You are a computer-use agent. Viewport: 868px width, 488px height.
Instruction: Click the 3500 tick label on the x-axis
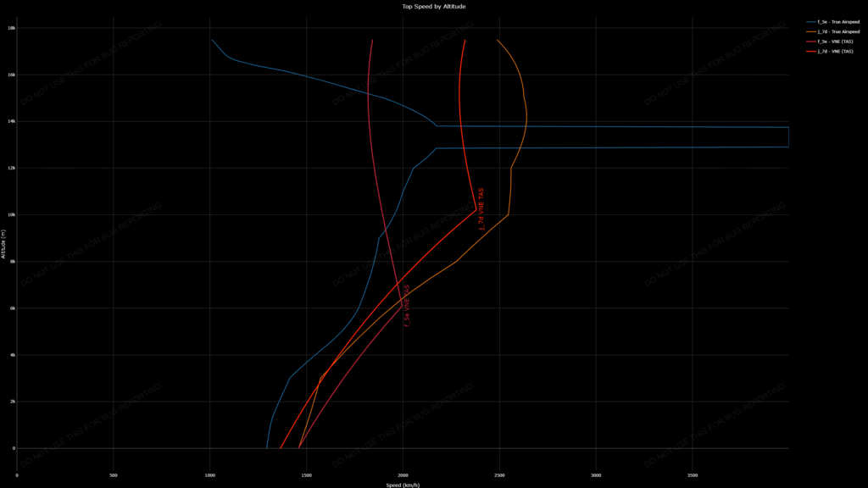tap(693, 476)
